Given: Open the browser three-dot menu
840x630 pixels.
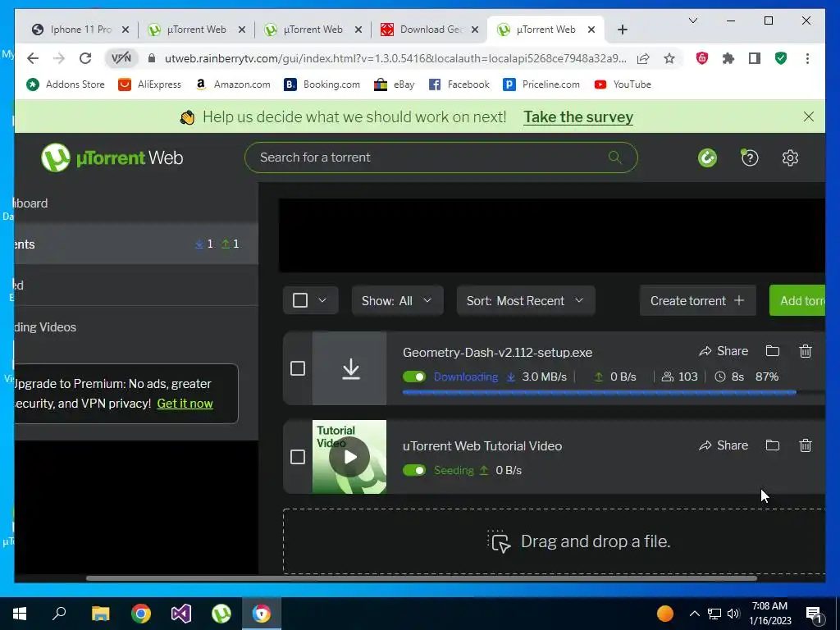Looking at the screenshot, I should tap(807, 58).
